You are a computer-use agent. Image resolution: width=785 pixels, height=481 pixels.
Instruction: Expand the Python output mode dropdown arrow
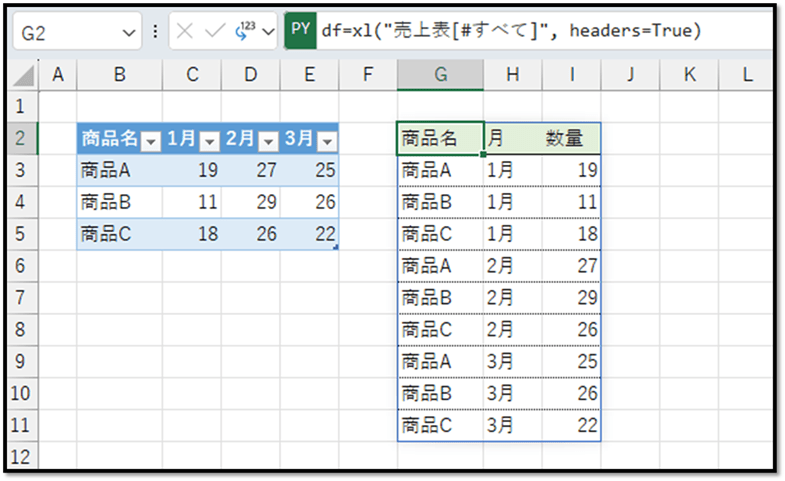point(266,32)
